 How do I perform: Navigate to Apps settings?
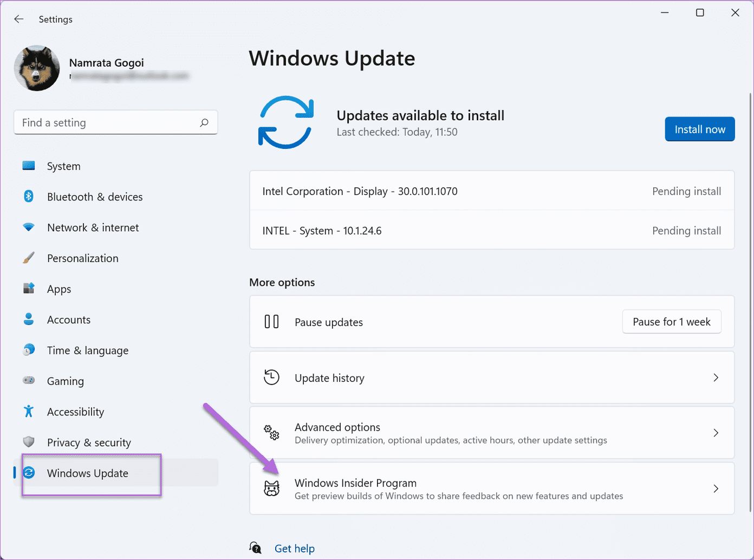click(116, 289)
